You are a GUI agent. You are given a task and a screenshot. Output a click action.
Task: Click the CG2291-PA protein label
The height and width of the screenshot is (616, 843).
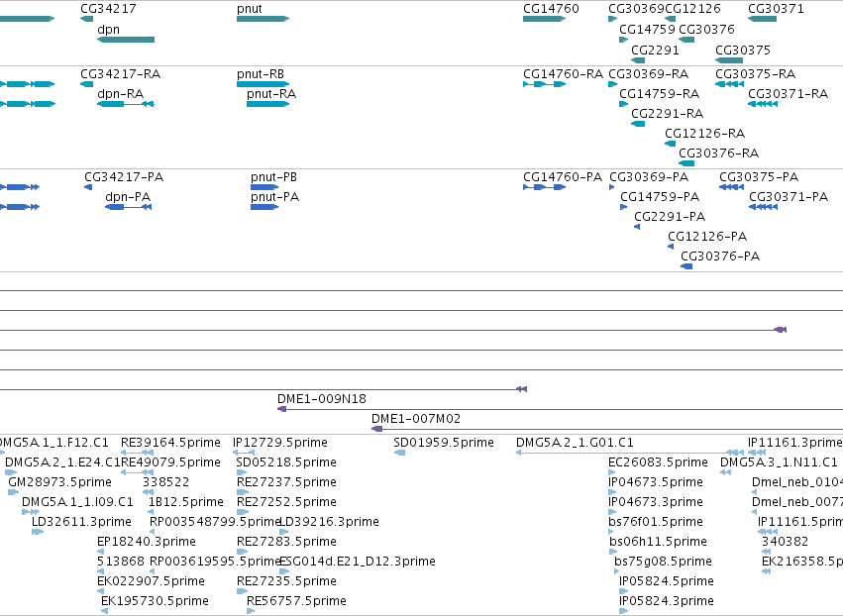(670, 217)
